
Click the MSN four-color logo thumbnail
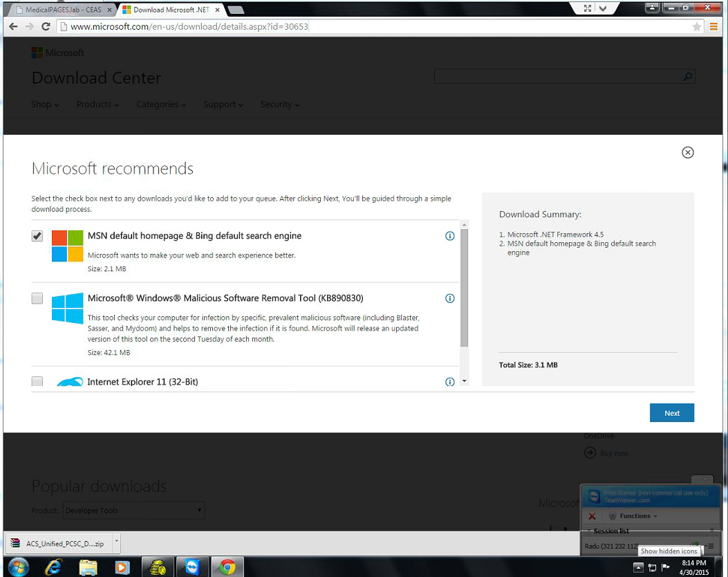click(x=67, y=246)
